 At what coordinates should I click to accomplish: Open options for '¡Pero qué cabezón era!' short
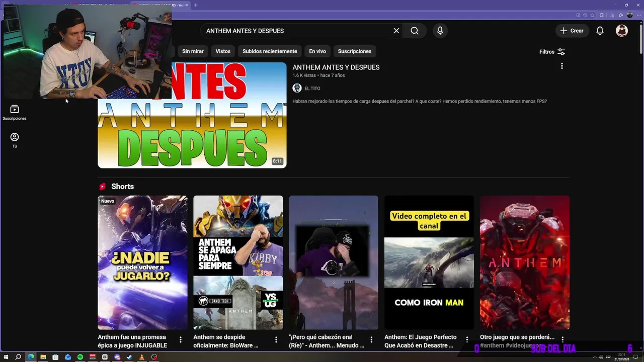[x=371, y=340]
